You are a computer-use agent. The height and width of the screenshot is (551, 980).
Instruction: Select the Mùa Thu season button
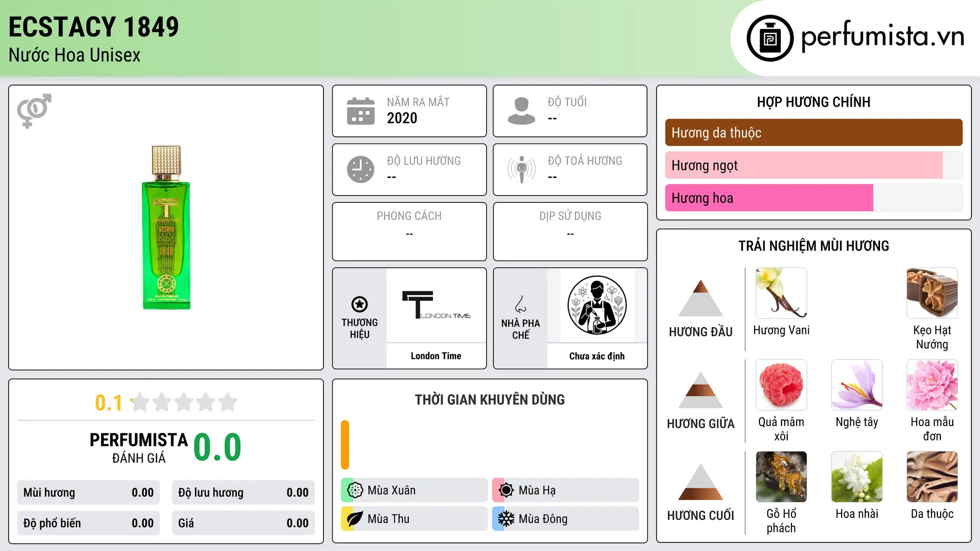(x=414, y=519)
